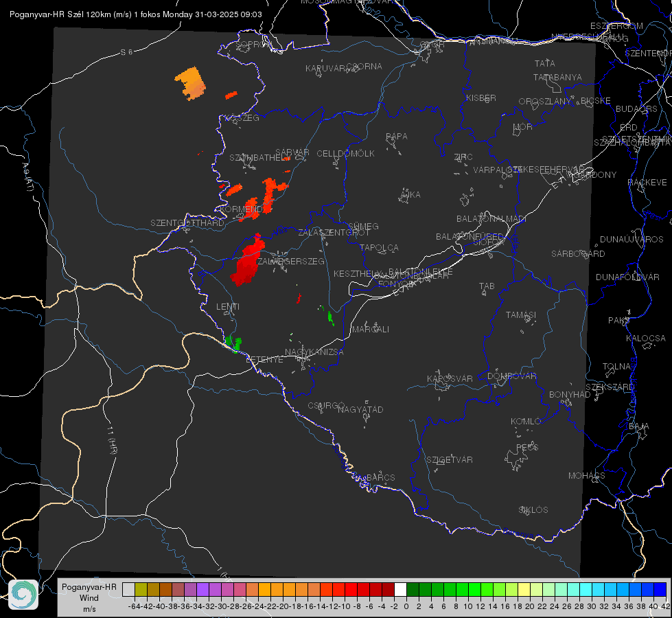Click the ZALASZENTGRÓT label
Screen dimensions: 672x618
point(334,233)
